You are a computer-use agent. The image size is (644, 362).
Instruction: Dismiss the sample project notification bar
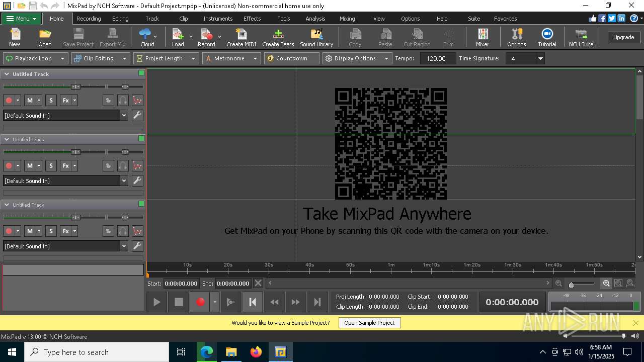click(x=636, y=323)
